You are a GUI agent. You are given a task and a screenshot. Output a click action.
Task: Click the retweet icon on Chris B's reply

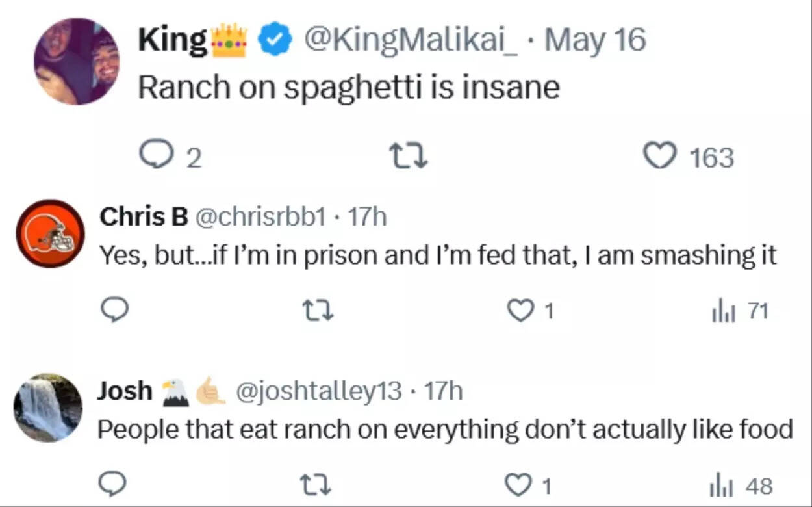(x=318, y=311)
